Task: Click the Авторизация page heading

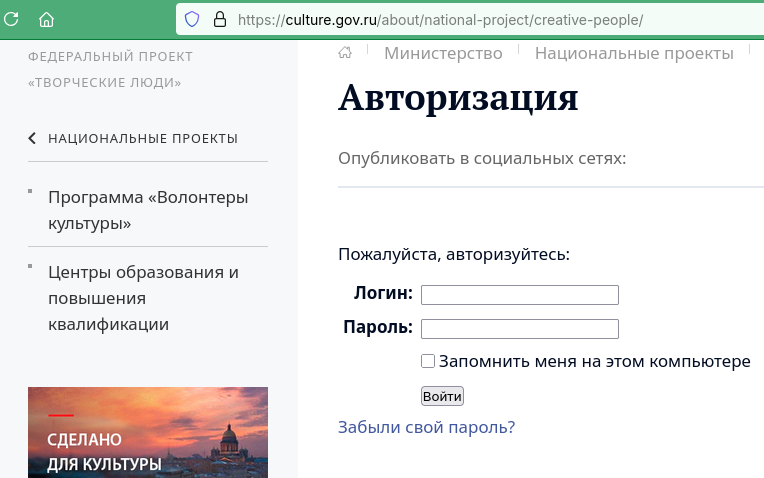Action: [x=458, y=98]
